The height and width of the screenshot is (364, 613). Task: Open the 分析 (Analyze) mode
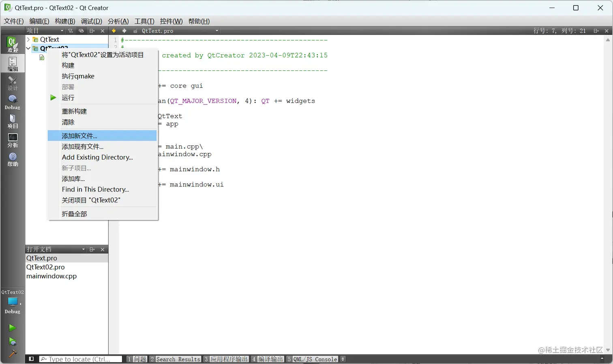click(x=13, y=140)
